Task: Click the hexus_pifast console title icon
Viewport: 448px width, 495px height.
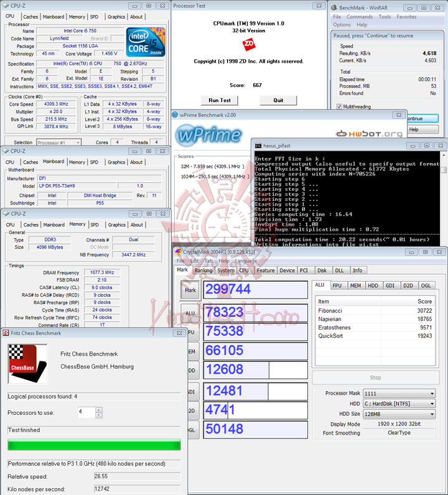Action: tap(258, 146)
